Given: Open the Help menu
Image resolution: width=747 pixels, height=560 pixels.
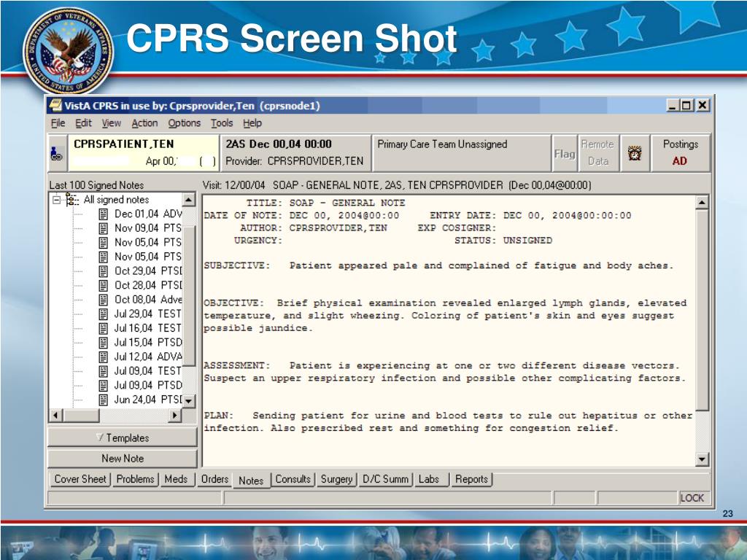Looking at the screenshot, I should click(x=252, y=123).
